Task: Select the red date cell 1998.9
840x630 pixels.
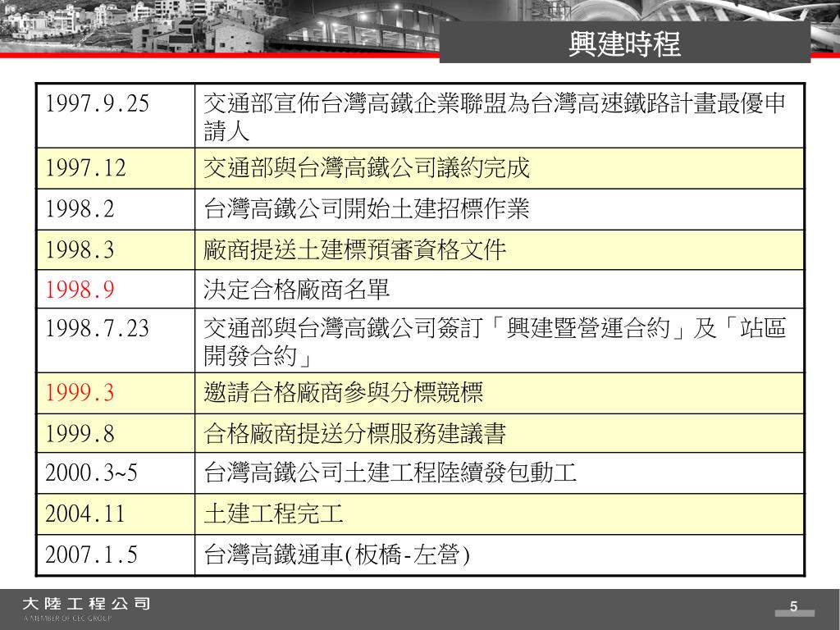Action: 115,290
